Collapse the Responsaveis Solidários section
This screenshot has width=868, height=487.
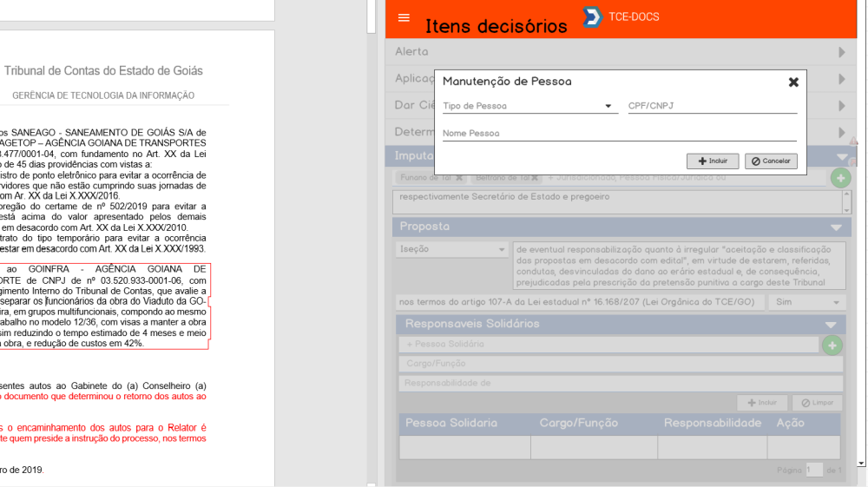click(830, 325)
